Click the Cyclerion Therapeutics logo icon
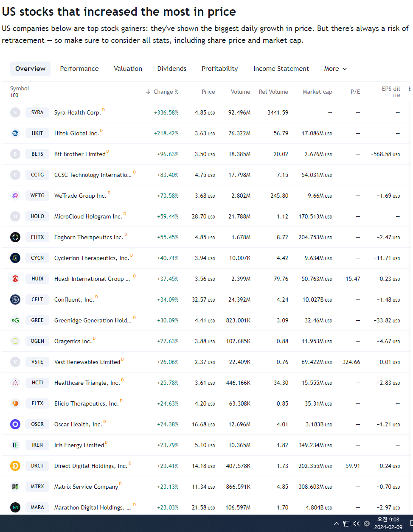The height and width of the screenshot is (532, 413). 15,258
